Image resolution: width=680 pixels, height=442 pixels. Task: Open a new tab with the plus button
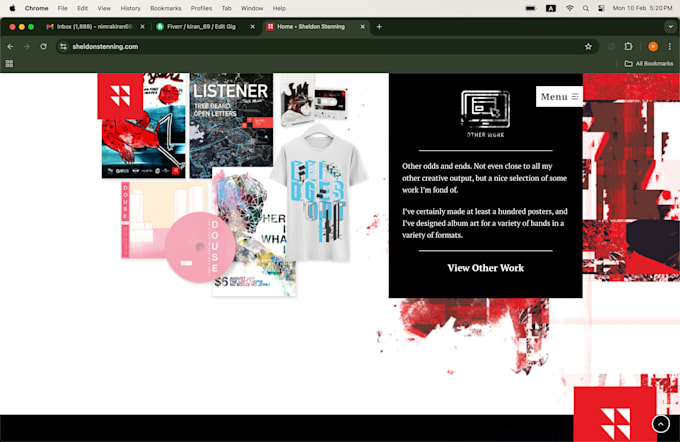click(x=379, y=26)
